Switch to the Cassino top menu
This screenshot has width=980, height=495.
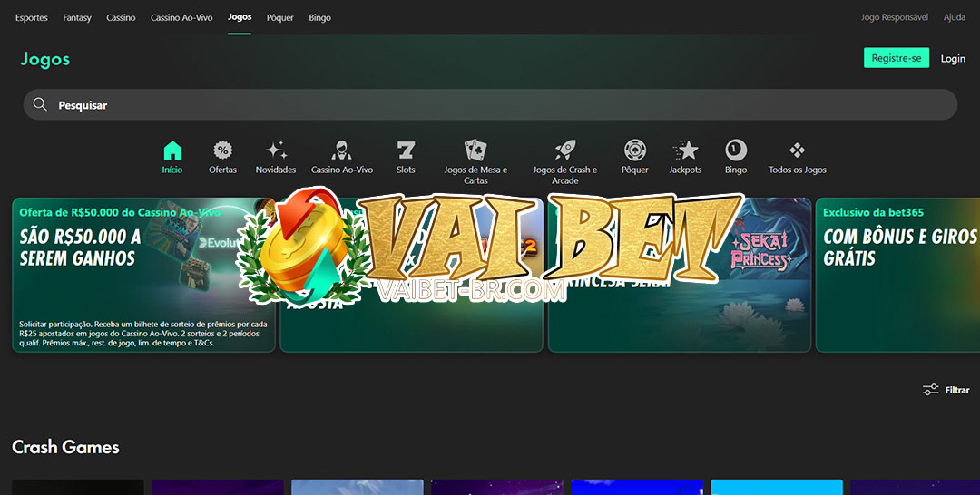(121, 17)
